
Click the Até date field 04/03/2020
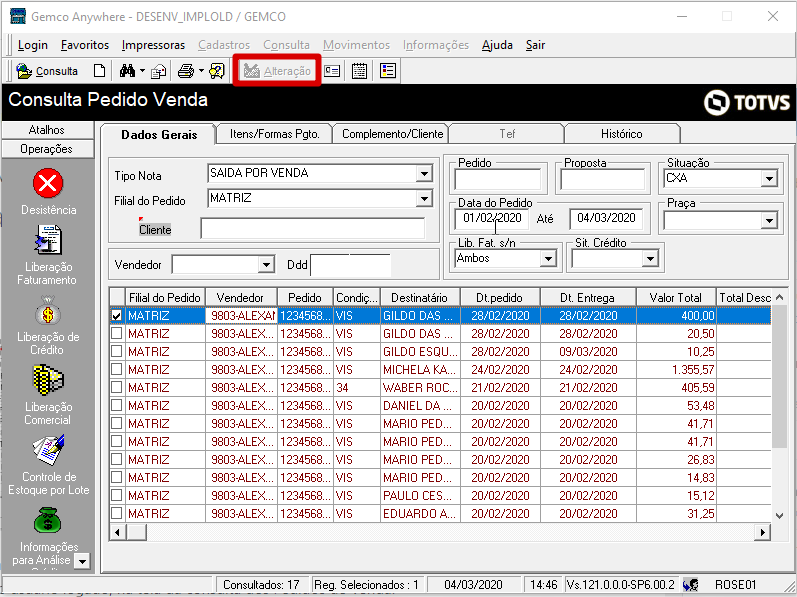coord(606,218)
